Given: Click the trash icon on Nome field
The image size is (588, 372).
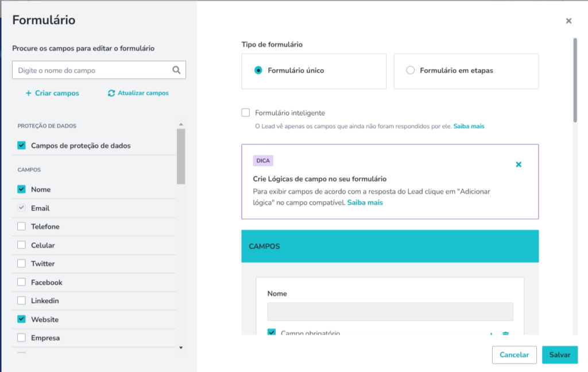Looking at the screenshot, I should tap(506, 334).
